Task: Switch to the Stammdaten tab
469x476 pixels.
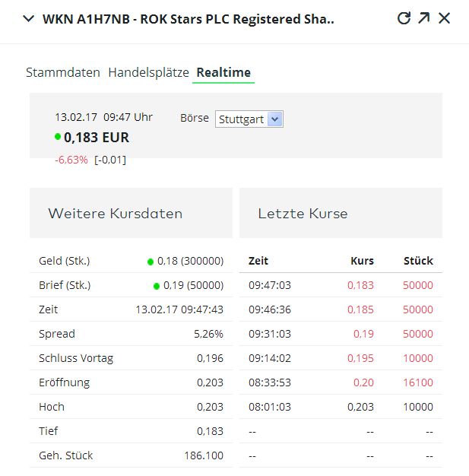Action: pyautogui.click(x=63, y=73)
